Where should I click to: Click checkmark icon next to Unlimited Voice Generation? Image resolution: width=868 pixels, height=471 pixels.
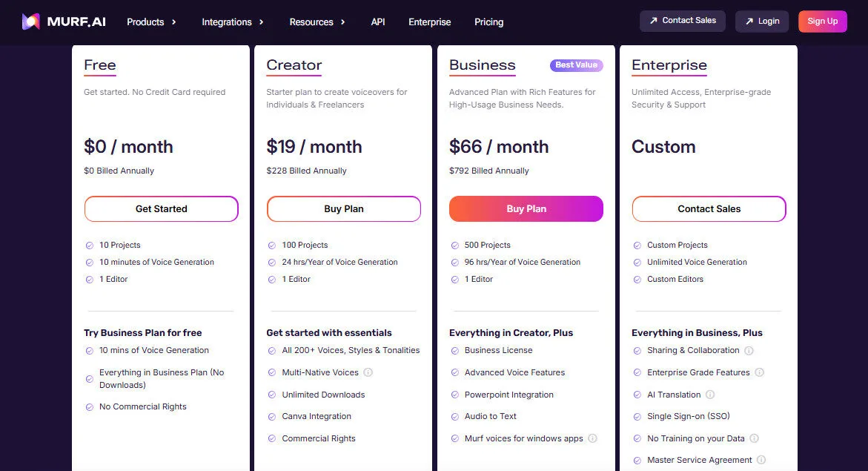(637, 262)
